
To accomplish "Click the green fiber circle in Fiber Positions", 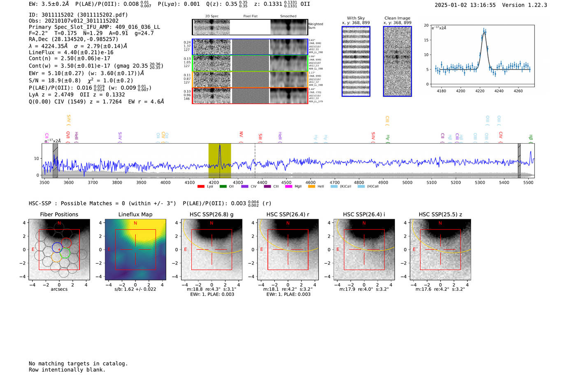I will (x=65, y=253).
